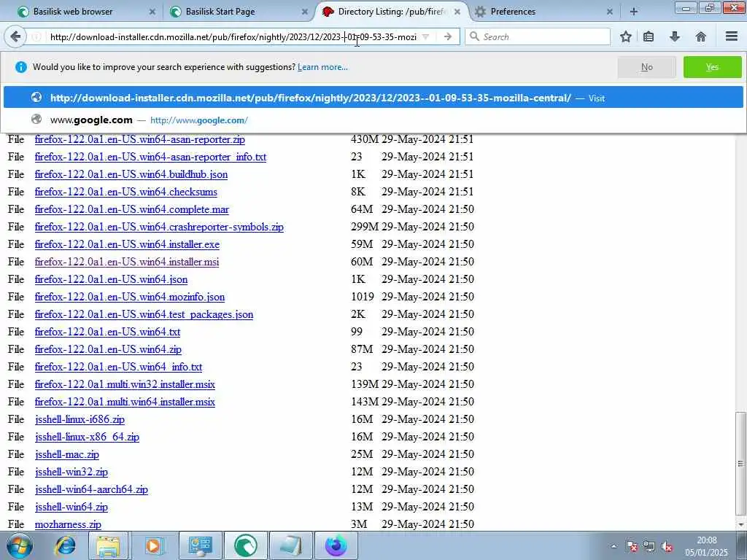Screen dimensions: 747x560
Task: Download firefox-122.0a1.en-US.win64.zip
Action: coord(108,349)
